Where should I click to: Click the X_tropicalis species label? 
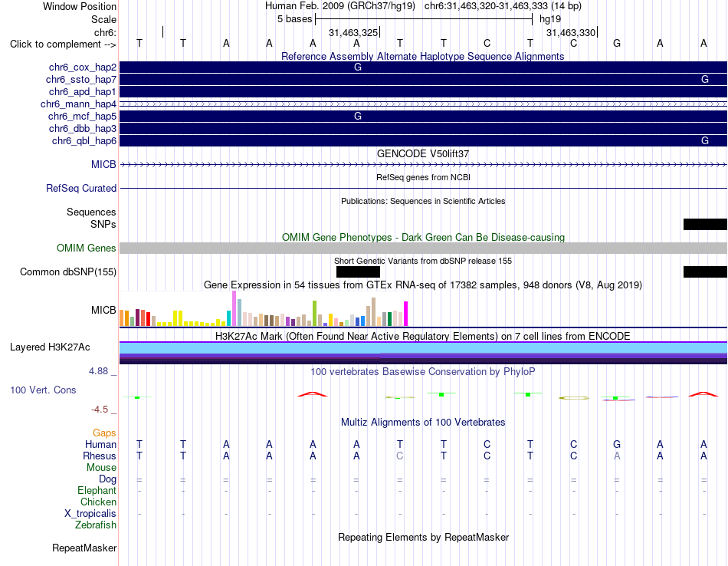click(x=90, y=514)
